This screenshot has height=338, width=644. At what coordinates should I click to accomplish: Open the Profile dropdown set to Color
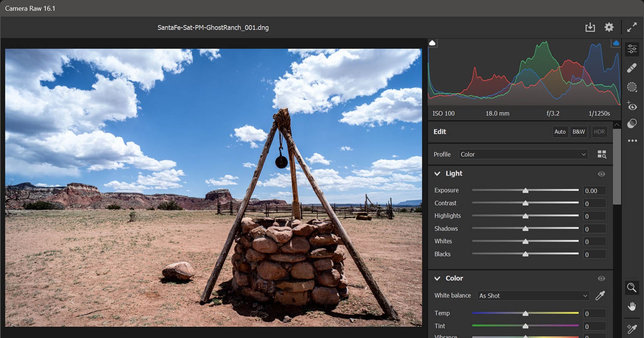pos(523,155)
